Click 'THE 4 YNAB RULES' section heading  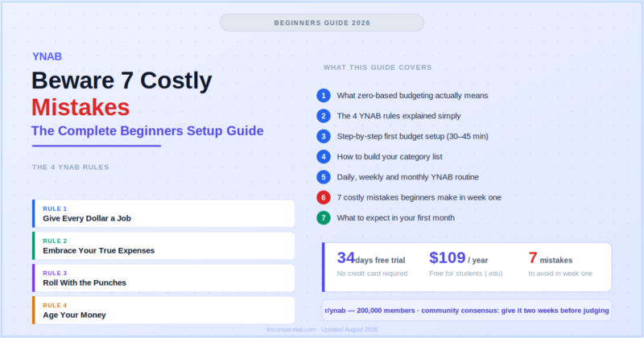pyautogui.click(x=71, y=167)
